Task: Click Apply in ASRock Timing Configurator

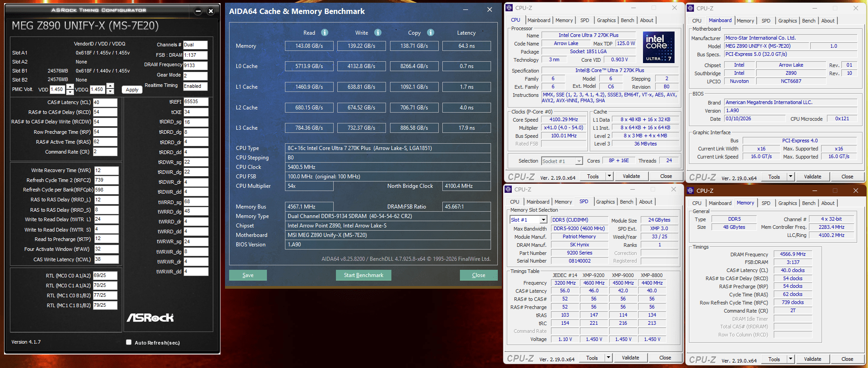Action: [x=132, y=90]
